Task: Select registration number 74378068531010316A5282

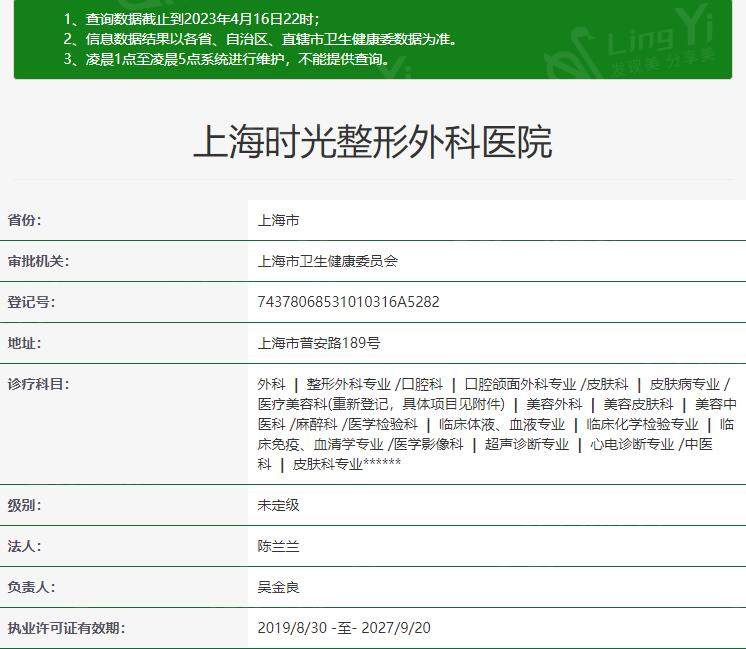Action: 348,302
